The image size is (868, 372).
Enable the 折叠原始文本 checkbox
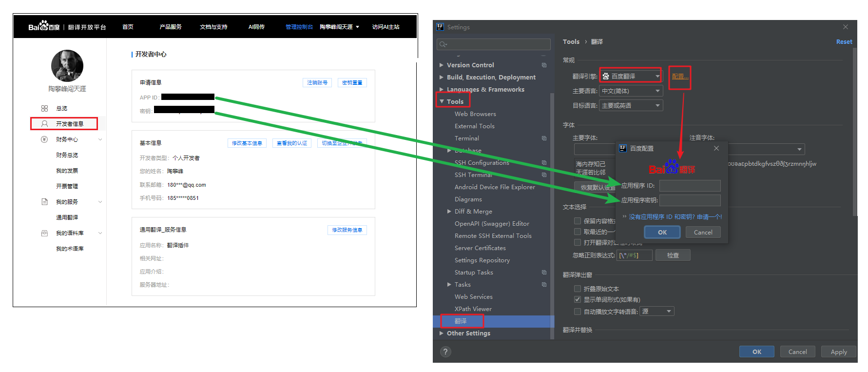578,289
